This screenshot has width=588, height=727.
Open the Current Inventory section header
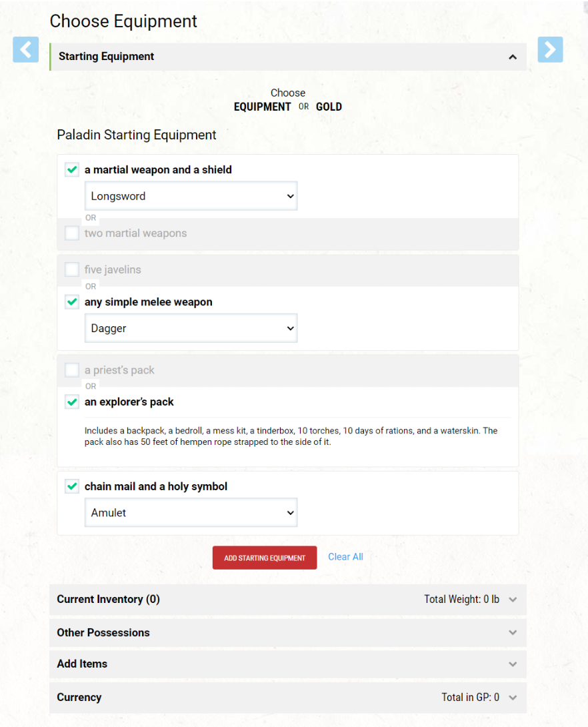288,600
